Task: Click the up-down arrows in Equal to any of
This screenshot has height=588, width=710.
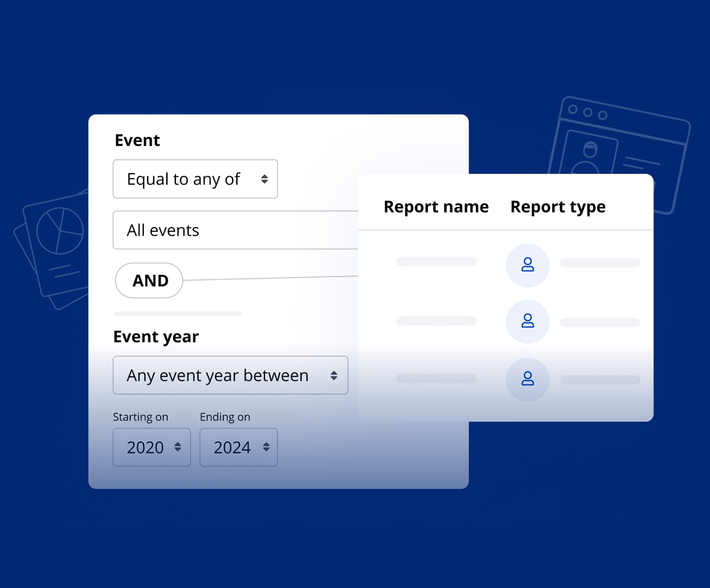Action: point(265,179)
